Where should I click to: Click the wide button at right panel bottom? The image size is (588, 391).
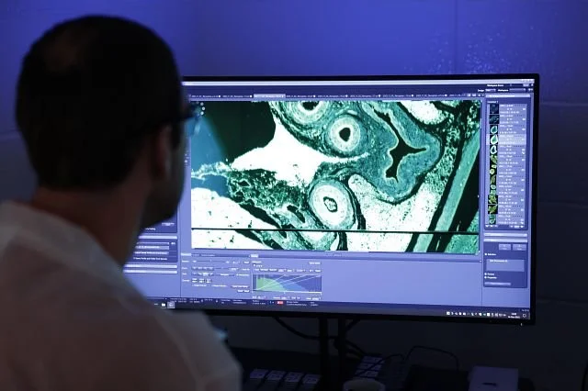point(498,284)
